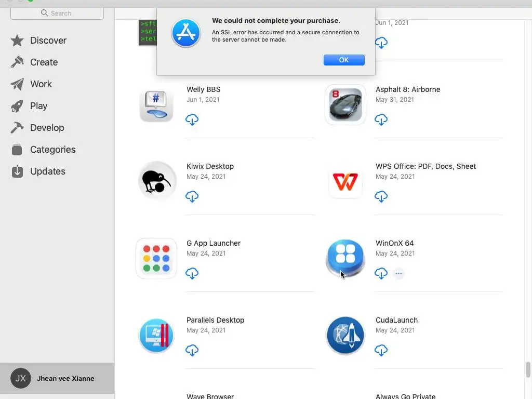
Task: Click the Asphalt 8: Airborne title
Action: tap(408, 89)
